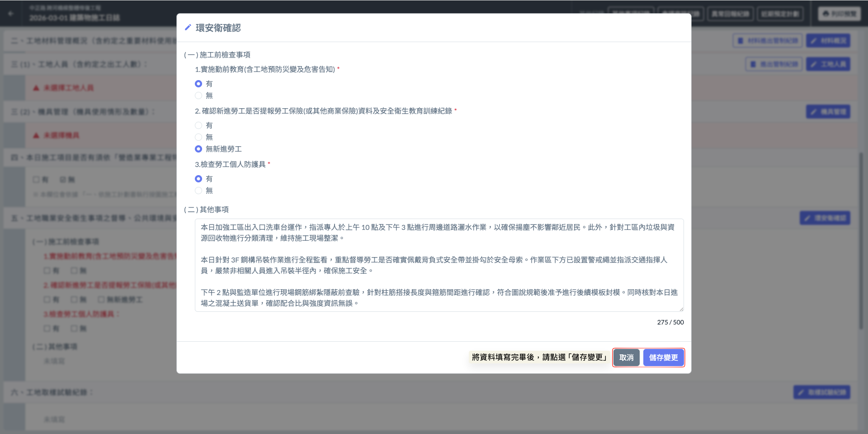Viewport: 868px width, 434px height.
Task: Open the 材料進出管制紀錄 record button
Action: [x=767, y=41]
